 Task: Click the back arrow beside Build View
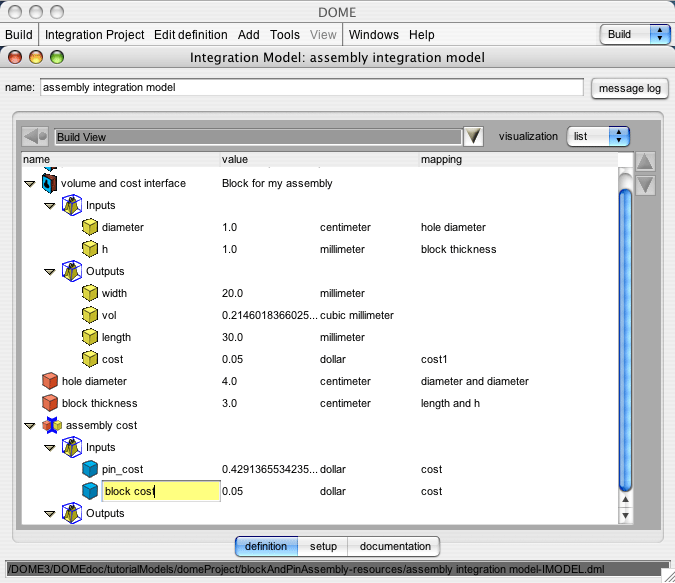(x=35, y=137)
